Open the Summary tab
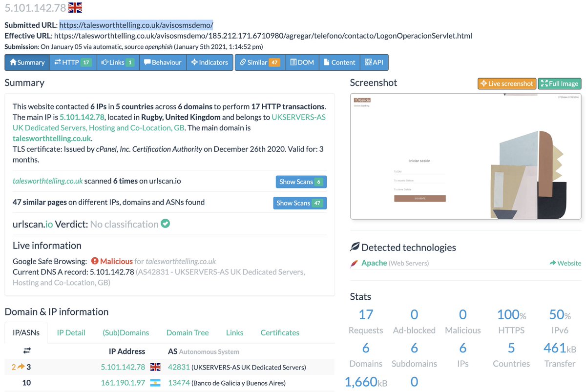Viewport: 586px width, 392px height. point(27,62)
